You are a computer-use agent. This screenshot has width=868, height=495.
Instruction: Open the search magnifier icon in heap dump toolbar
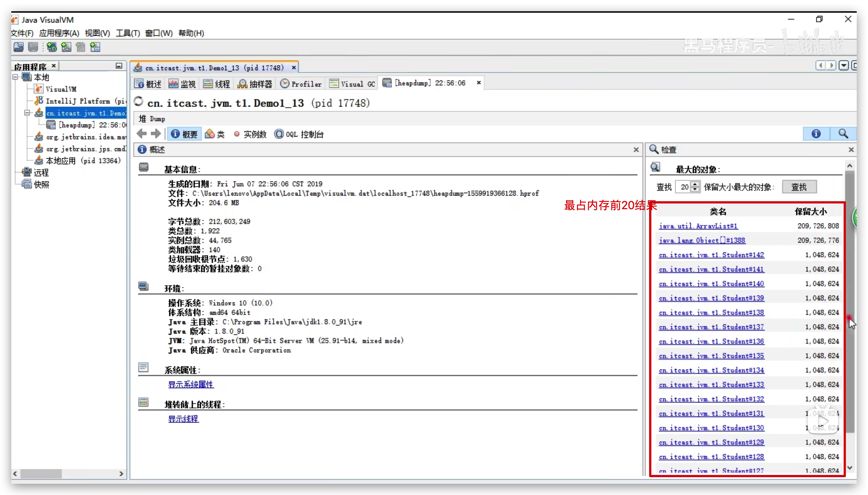pyautogui.click(x=843, y=134)
